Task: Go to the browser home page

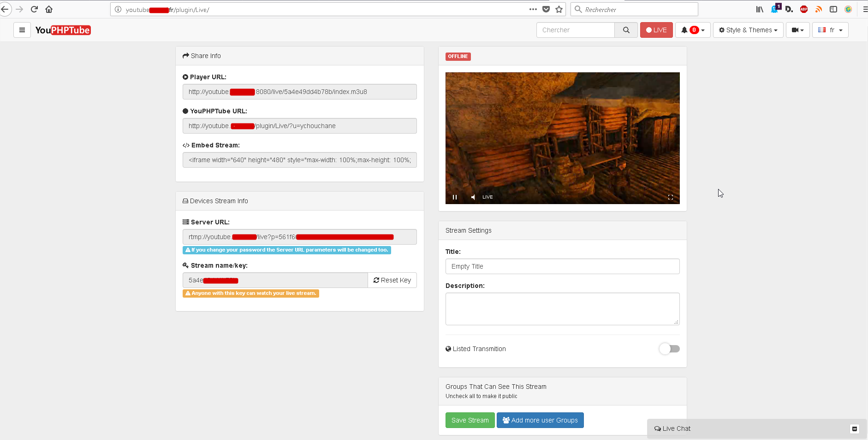Action: click(x=49, y=9)
